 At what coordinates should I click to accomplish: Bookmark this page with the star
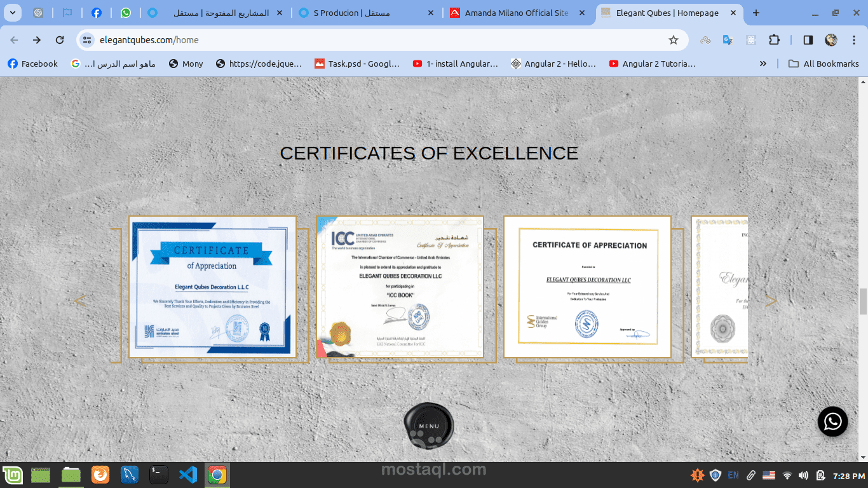pyautogui.click(x=674, y=40)
